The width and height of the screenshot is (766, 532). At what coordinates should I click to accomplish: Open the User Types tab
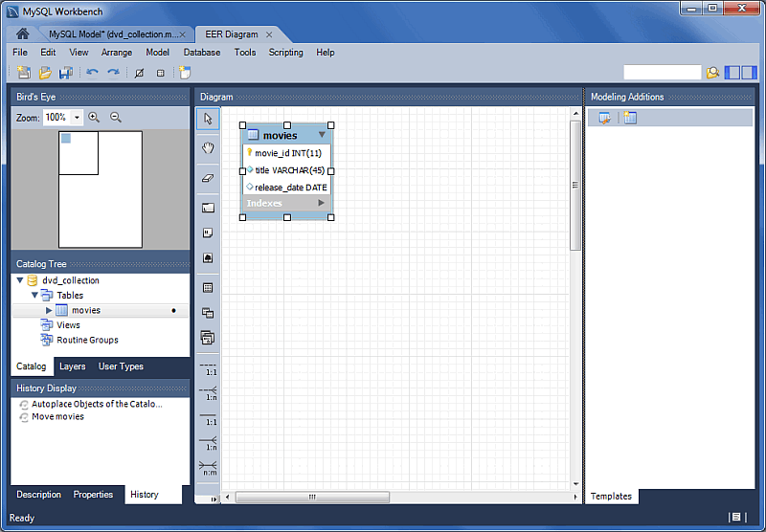121,366
